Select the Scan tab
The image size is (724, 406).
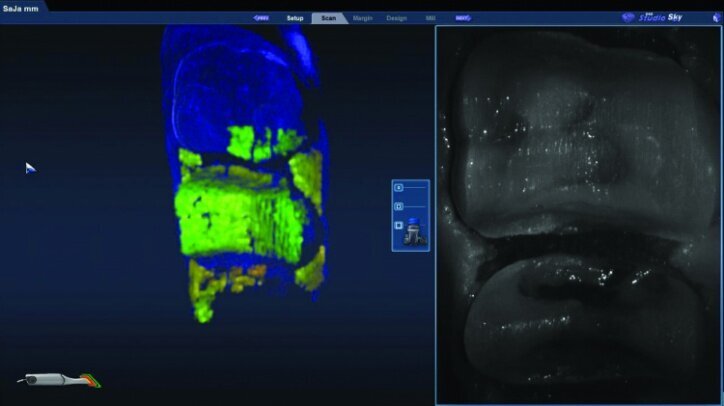click(x=328, y=18)
